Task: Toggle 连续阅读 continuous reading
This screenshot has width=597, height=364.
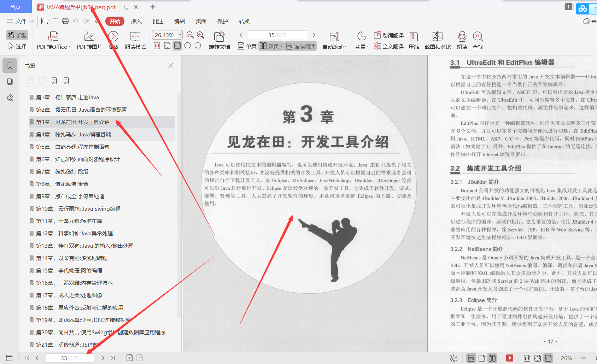Action: tap(300, 46)
